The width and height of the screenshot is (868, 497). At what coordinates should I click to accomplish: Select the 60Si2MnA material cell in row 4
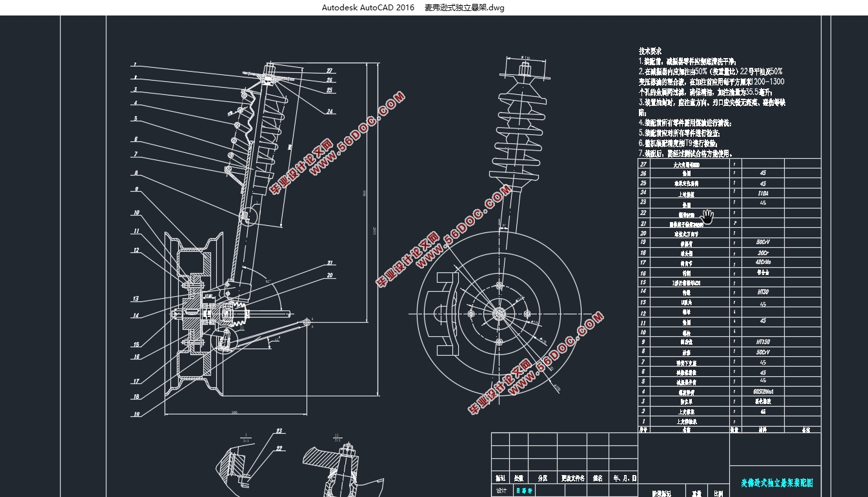pyautogui.click(x=763, y=391)
